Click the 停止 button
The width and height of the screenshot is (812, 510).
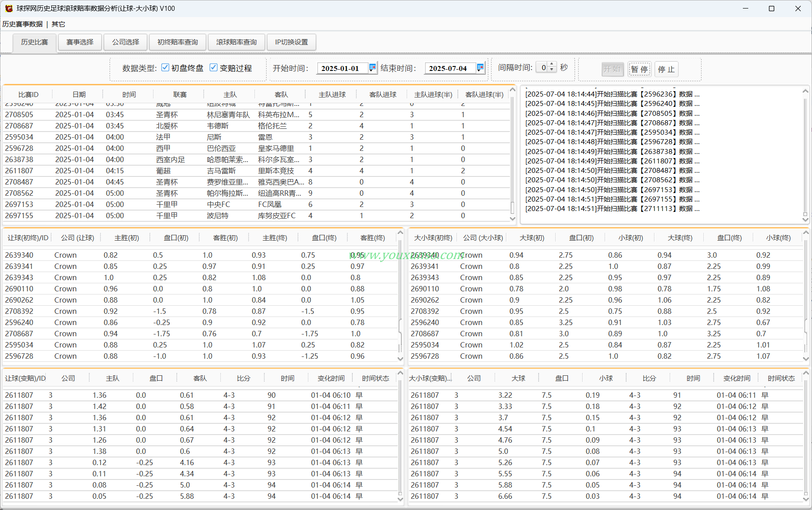(667, 69)
